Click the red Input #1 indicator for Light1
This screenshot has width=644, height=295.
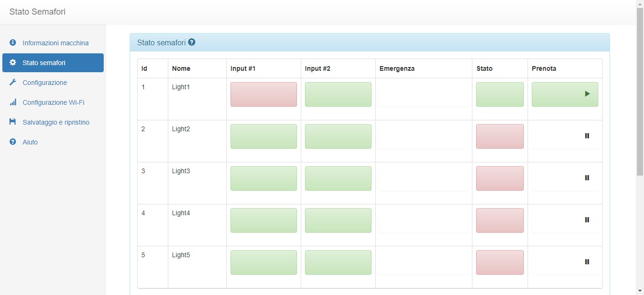[264, 94]
